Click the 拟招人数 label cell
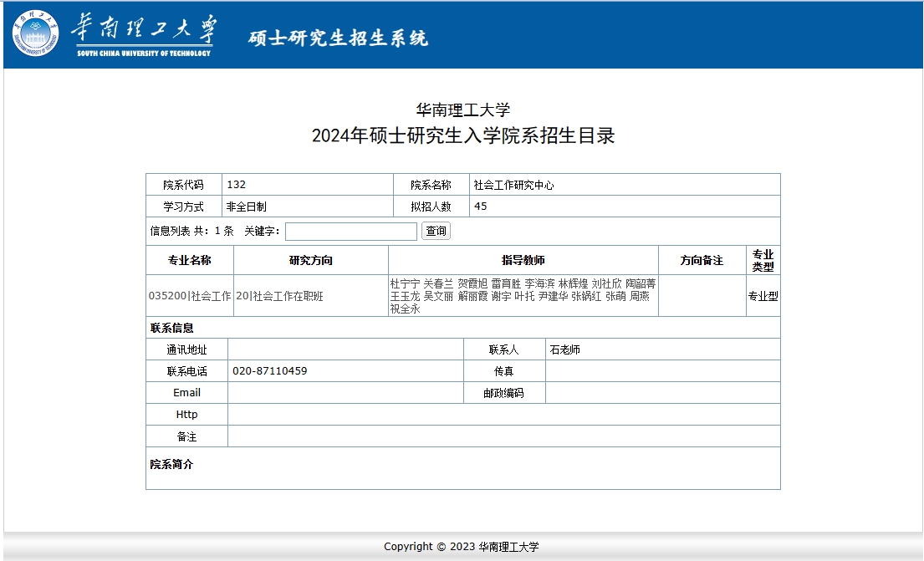The width and height of the screenshot is (924, 561). (x=431, y=207)
